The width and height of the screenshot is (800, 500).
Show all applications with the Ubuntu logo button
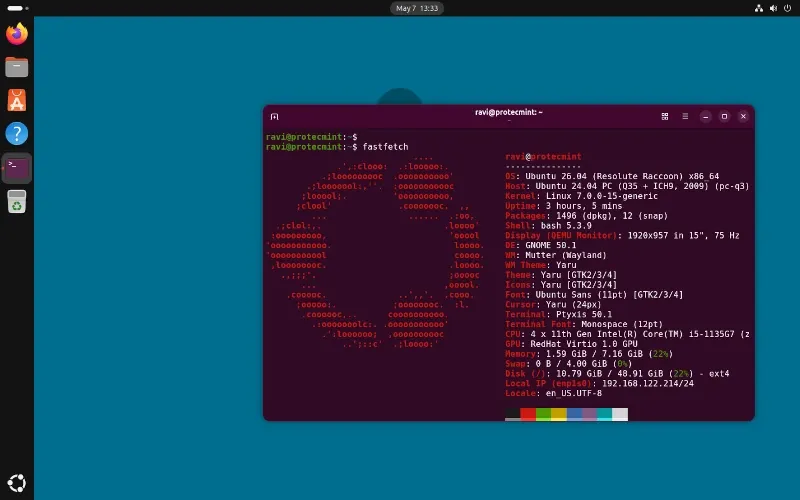click(17, 483)
